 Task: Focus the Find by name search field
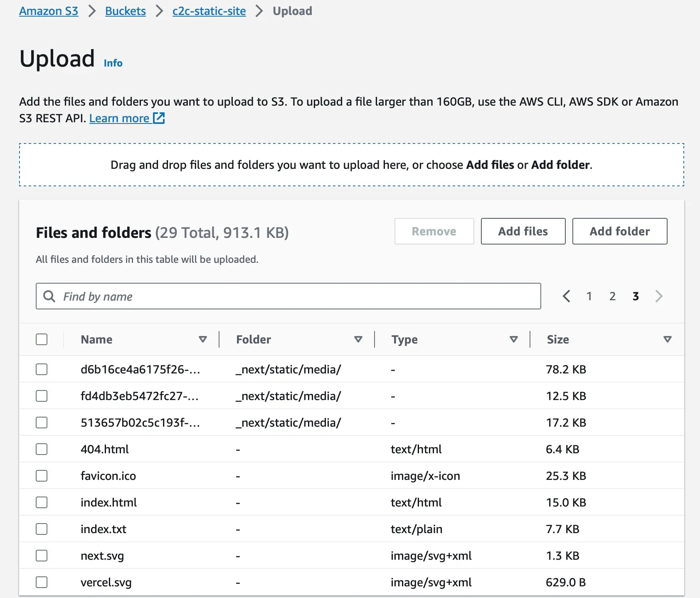[x=299, y=296]
